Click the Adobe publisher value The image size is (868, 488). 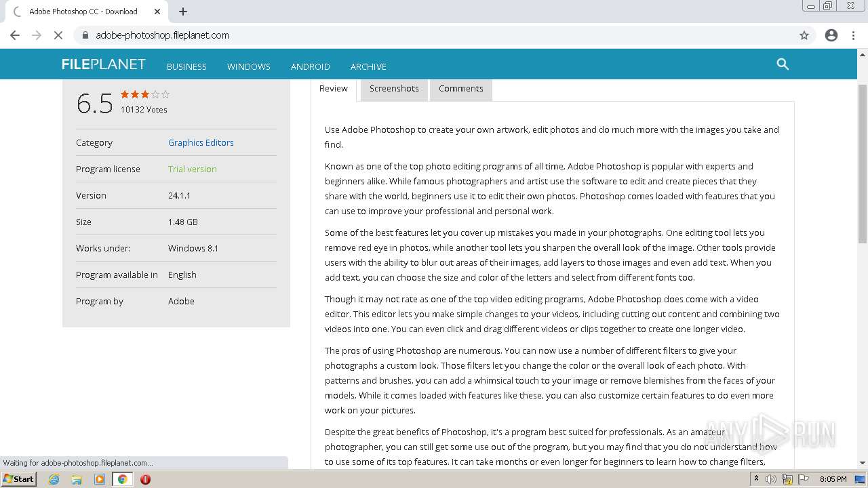click(181, 301)
